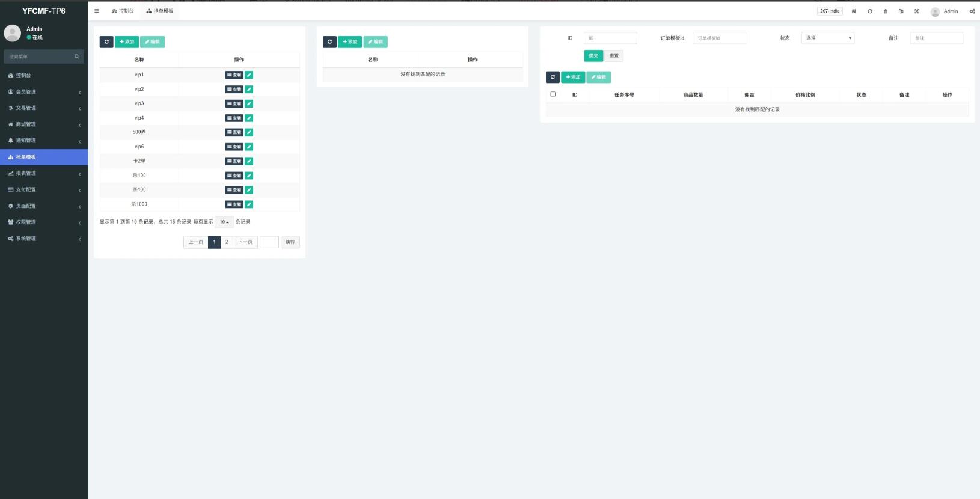The image size is (980, 499).
Task: Click the pencil edit icon for vip1
Action: click(249, 75)
